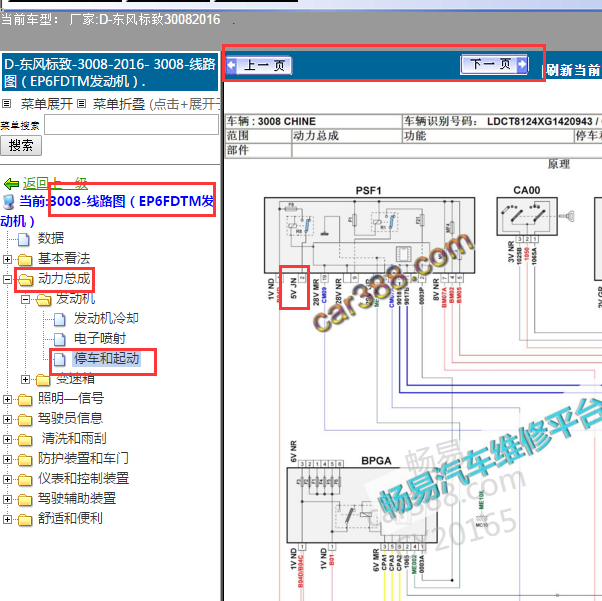Click the 仪表和控制装置 folder icon
The image size is (602, 601).
click(x=25, y=480)
